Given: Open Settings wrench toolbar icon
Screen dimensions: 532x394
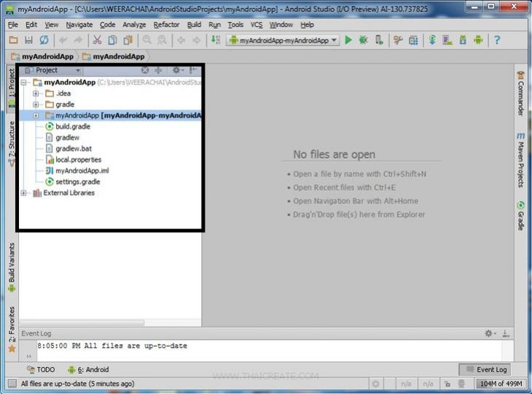Looking at the screenshot, I should pos(398,40).
